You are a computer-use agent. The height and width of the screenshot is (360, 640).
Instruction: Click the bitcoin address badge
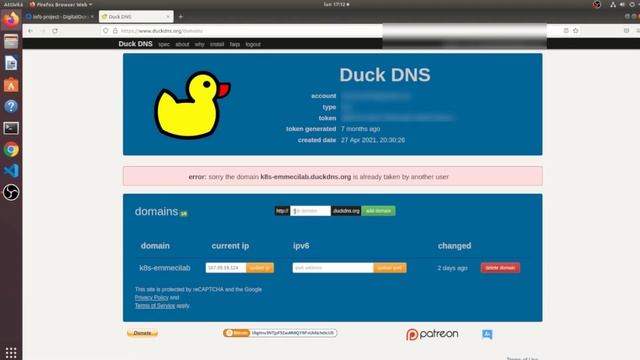pos(280,333)
